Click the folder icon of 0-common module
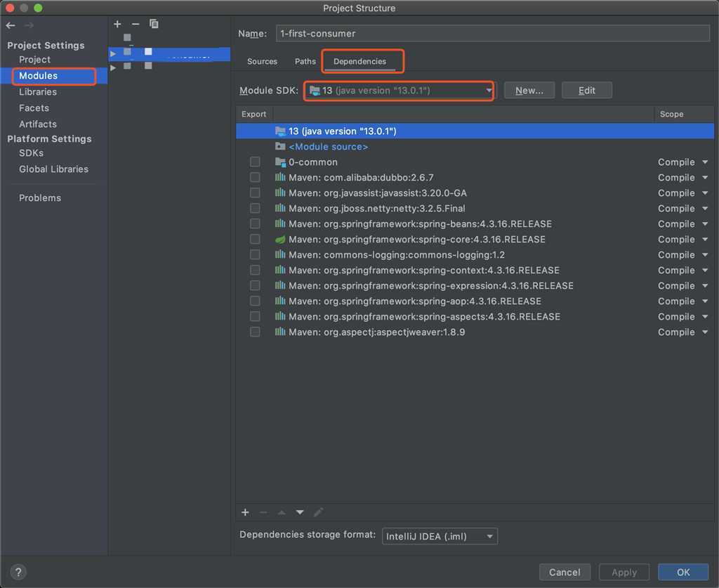Viewport: 719px width, 588px height. click(x=280, y=162)
